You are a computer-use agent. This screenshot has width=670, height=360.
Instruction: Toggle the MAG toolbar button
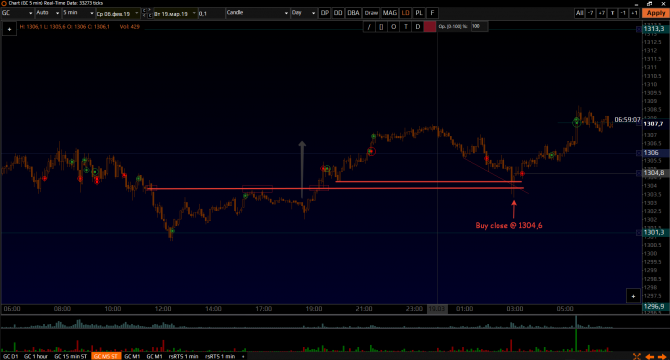coord(390,13)
